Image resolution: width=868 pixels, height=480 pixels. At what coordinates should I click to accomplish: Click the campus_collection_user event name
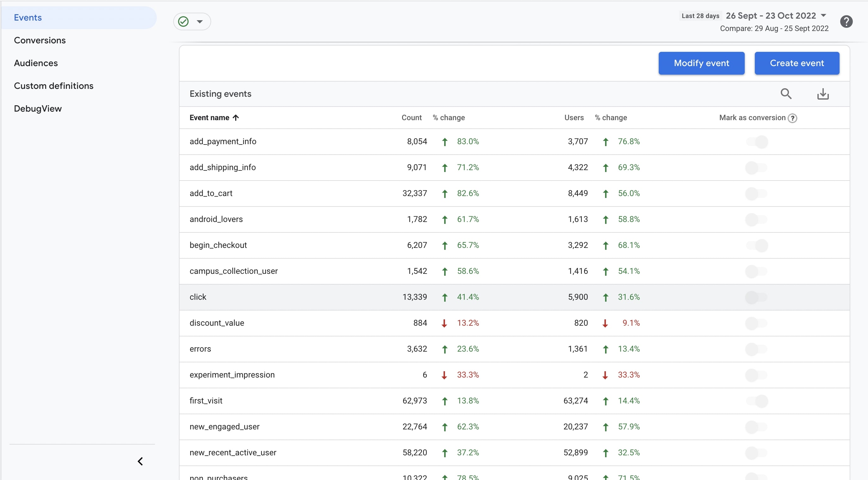point(234,271)
